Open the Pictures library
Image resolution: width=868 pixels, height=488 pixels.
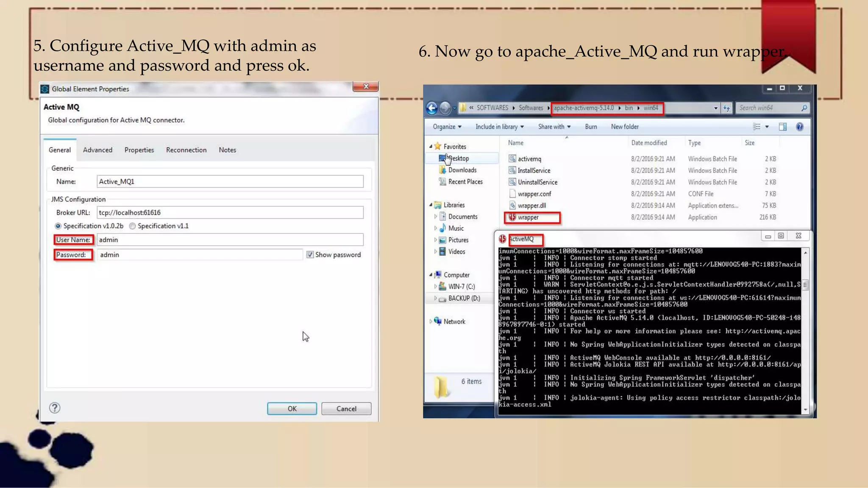(x=458, y=240)
